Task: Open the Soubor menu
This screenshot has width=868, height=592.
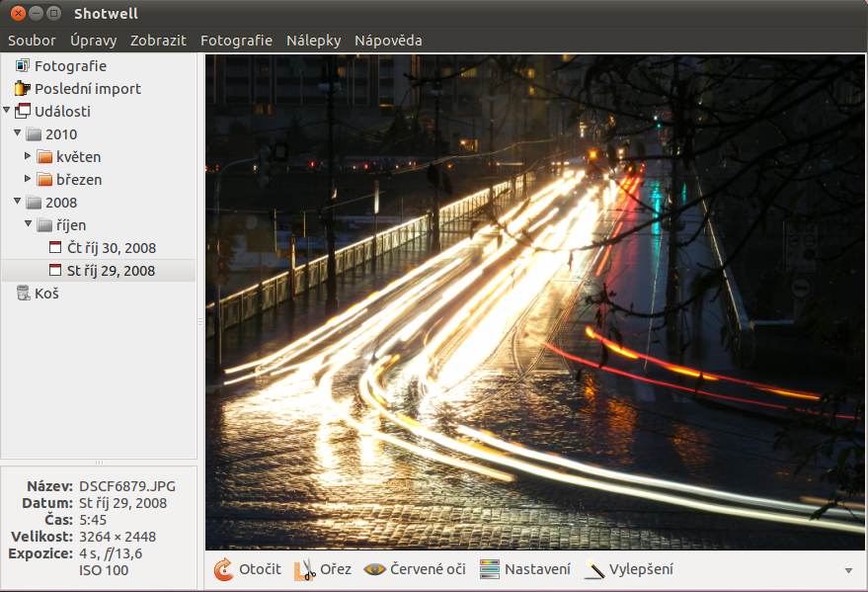Action: (x=32, y=41)
